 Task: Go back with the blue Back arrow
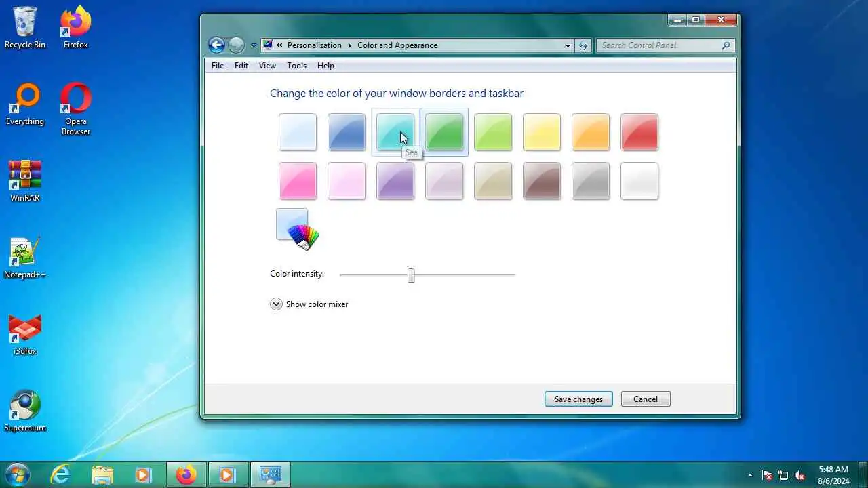coord(216,45)
